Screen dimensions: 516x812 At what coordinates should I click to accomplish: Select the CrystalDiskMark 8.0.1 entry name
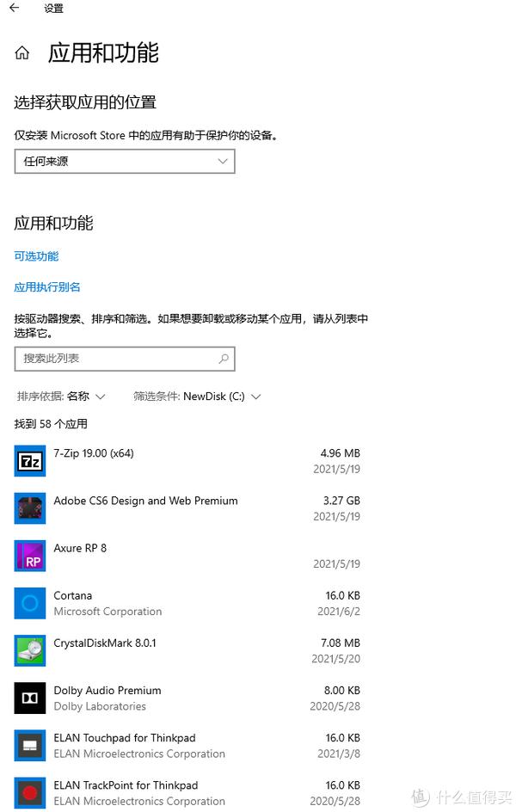(105, 643)
